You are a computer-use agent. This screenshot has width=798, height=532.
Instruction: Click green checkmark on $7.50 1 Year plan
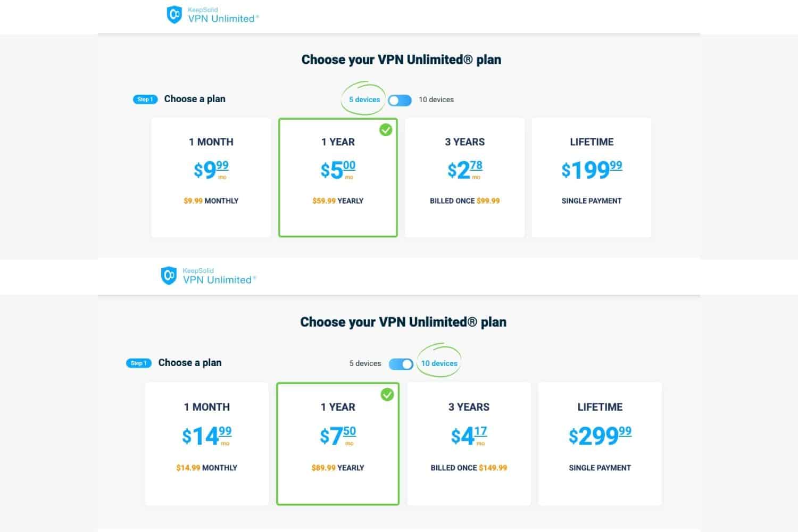pos(387,394)
